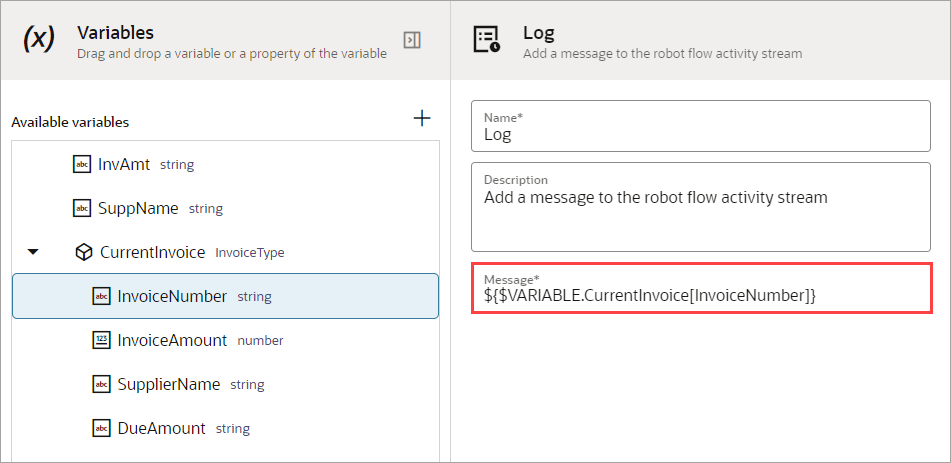Click the string icon beside InvoiceNumber

101,296
